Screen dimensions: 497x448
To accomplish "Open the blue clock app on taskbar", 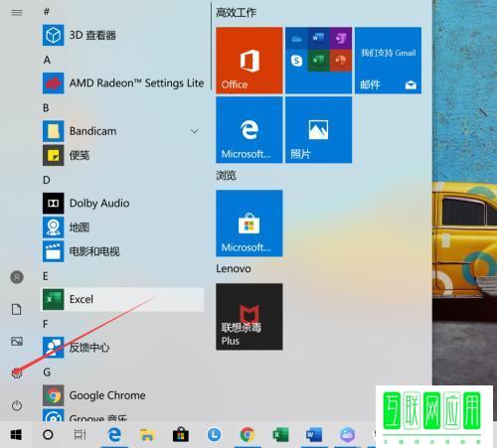I will click(x=214, y=434).
